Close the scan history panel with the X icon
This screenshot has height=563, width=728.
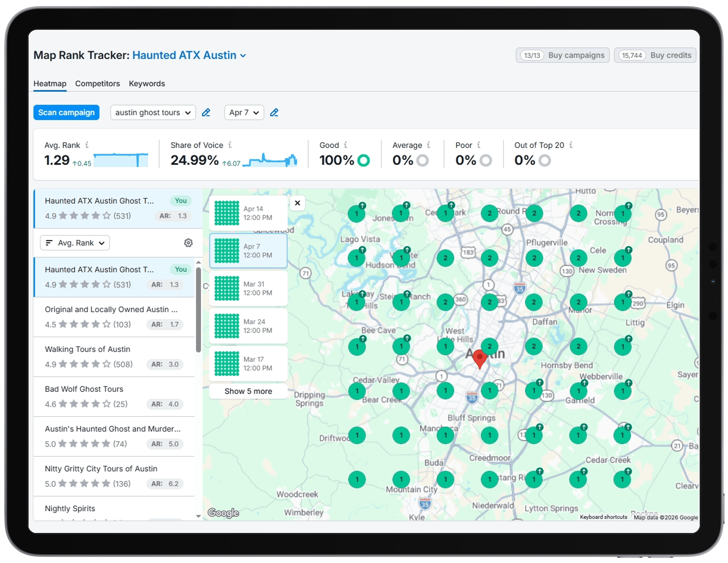(x=297, y=203)
